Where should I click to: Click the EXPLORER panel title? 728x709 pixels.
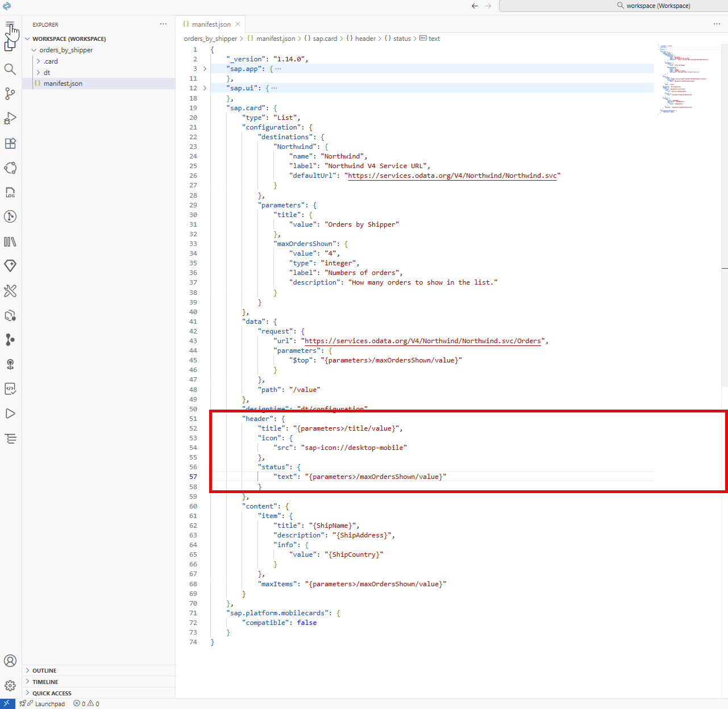pyautogui.click(x=45, y=25)
